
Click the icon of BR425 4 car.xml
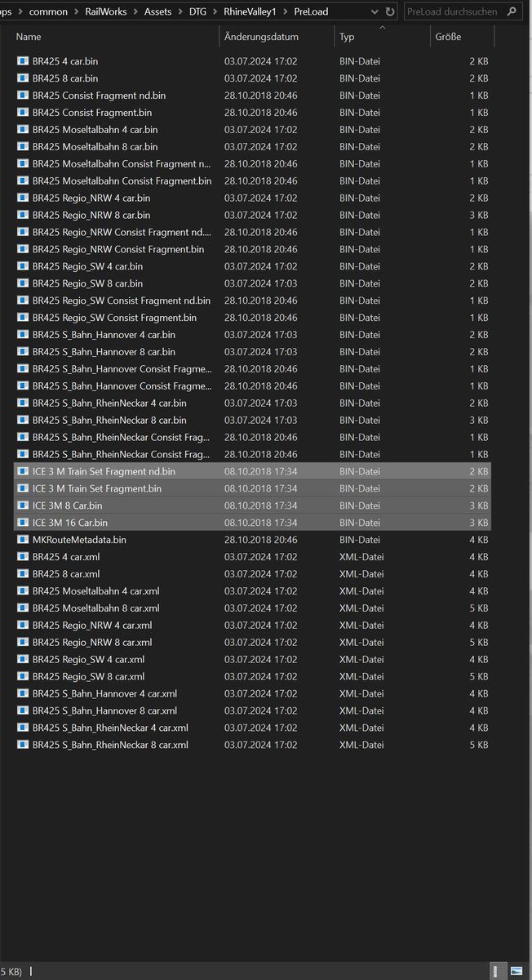pos(23,557)
